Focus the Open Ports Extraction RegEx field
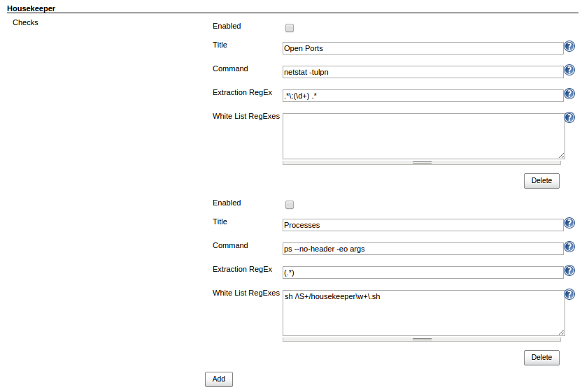The height and width of the screenshot is (392, 582). coord(423,96)
